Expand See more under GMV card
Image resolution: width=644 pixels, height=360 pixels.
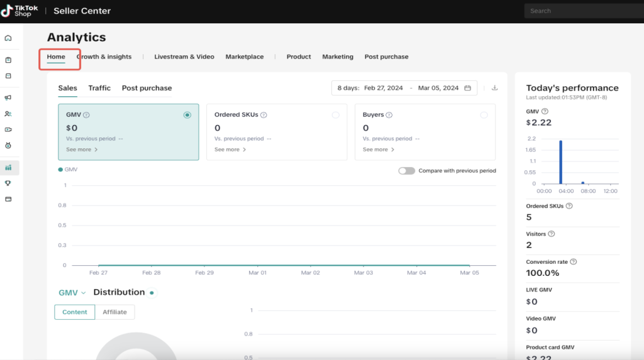pyautogui.click(x=82, y=150)
